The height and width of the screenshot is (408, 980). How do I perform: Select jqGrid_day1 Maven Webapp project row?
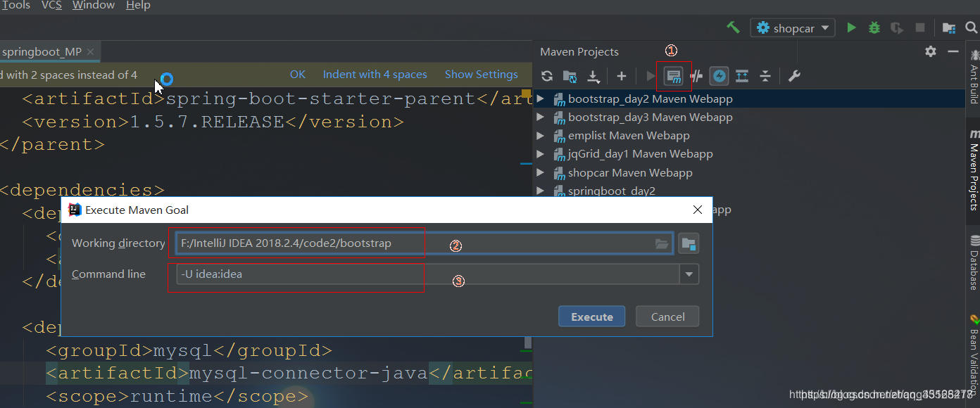coord(748,153)
